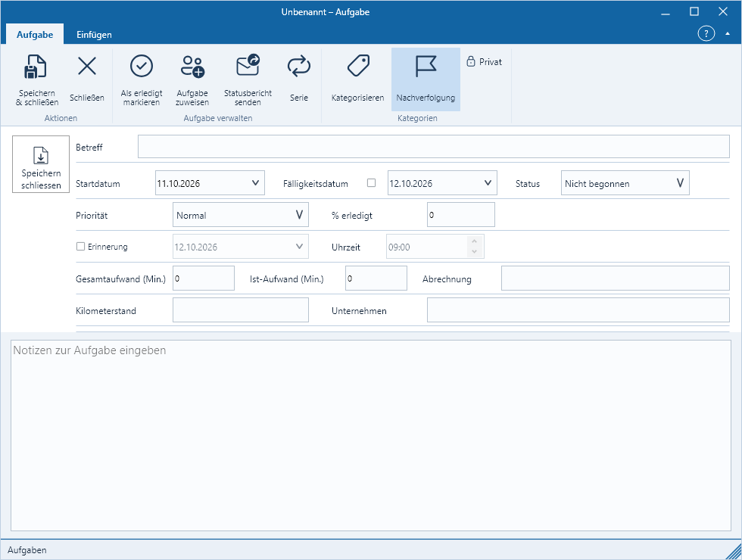
Task: Open the Erinnerung date dropdown
Action: (x=299, y=247)
